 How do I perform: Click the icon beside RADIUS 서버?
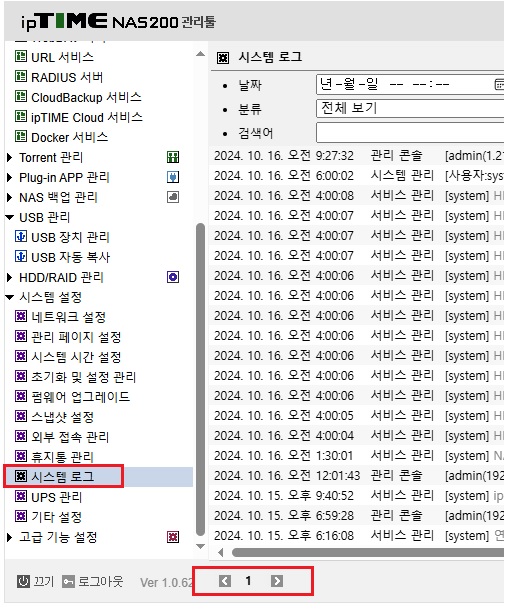click(21, 76)
